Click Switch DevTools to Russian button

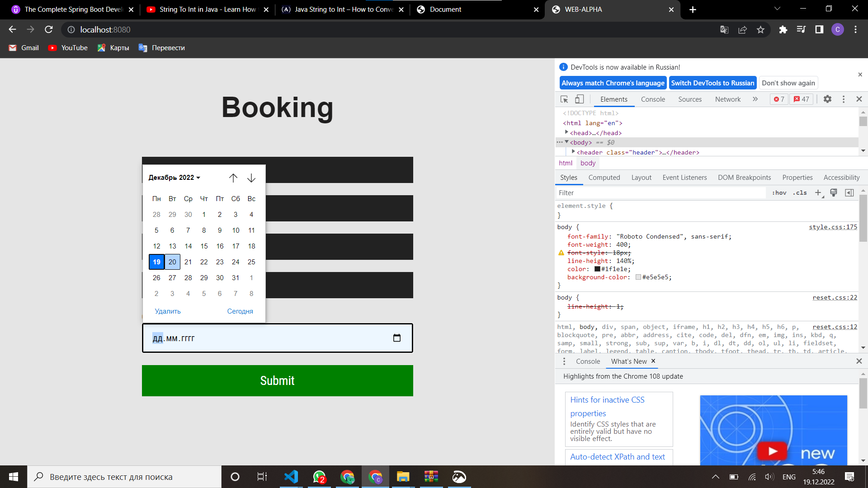coord(712,83)
